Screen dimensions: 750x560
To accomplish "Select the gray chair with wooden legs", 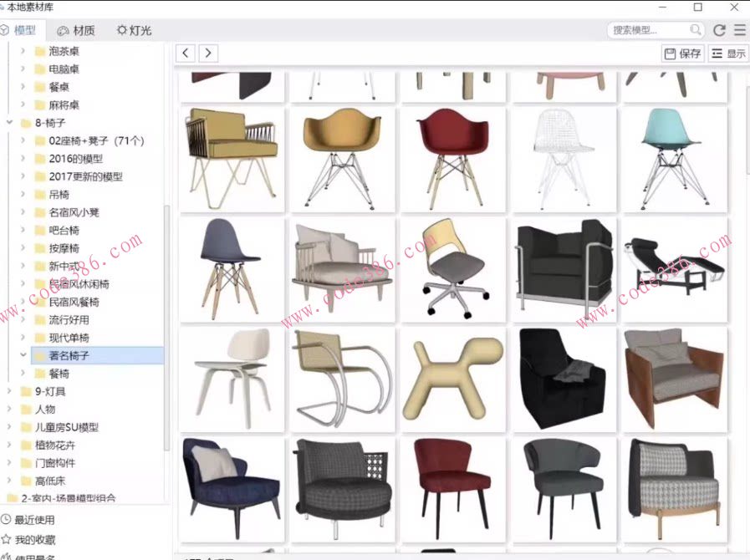I will [x=232, y=270].
